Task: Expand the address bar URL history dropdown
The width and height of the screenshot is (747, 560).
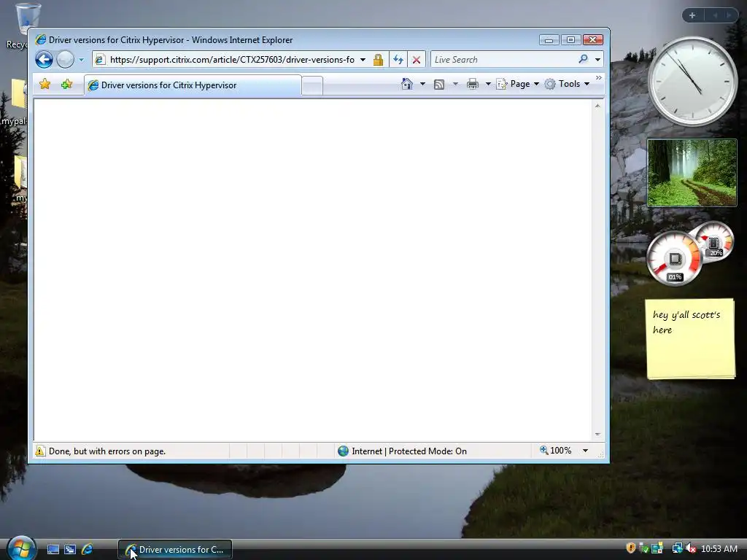Action: (363, 60)
